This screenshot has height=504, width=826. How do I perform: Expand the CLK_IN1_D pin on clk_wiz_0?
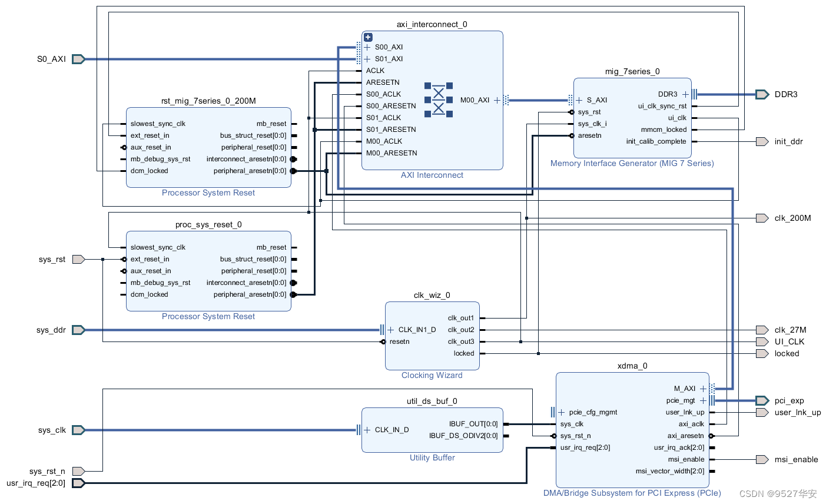391,330
